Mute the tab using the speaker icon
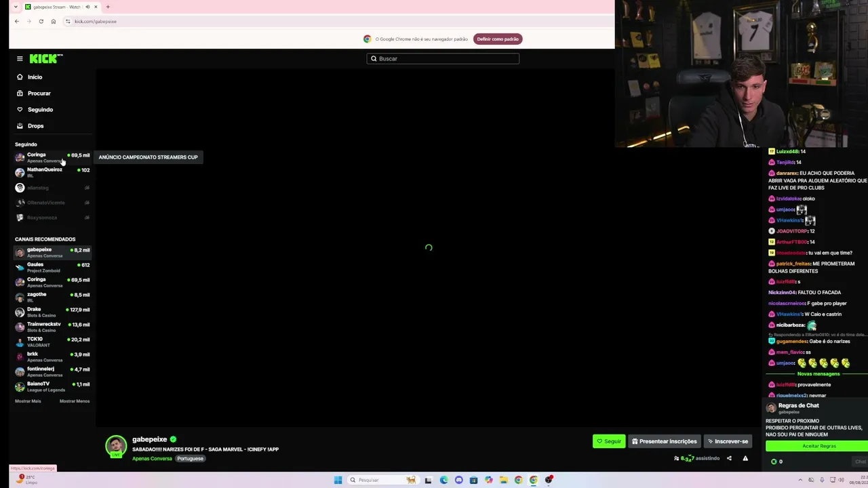Screen dimensions: 868x488 click(87, 7)
